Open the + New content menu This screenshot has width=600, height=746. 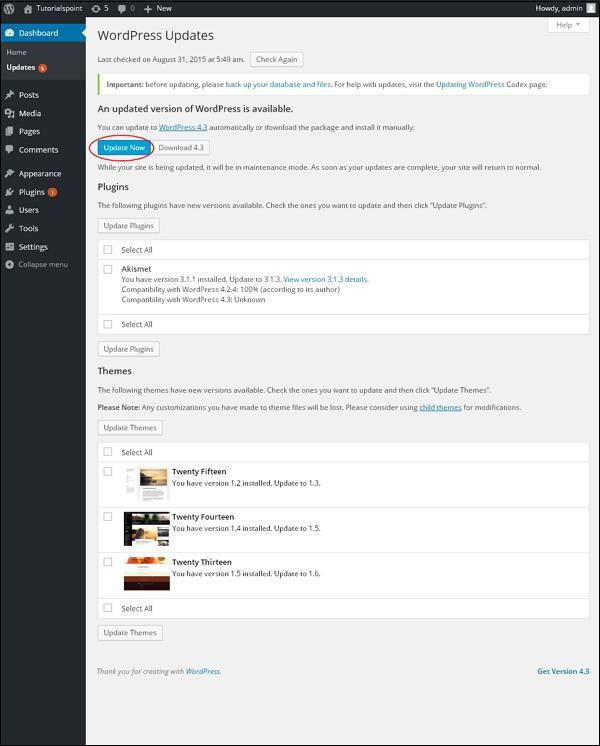click(x=157, y=8)
